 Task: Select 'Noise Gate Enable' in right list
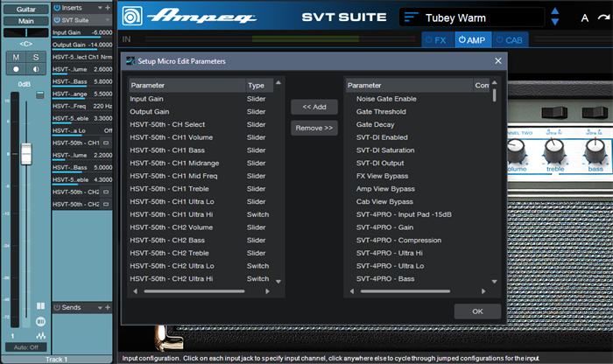[386, 99]
